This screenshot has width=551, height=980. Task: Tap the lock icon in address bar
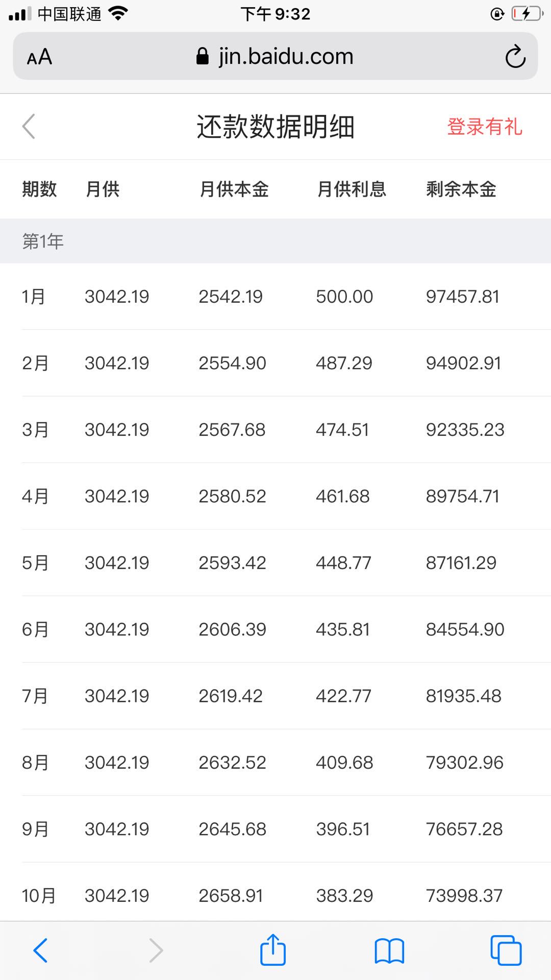point(203,56)
